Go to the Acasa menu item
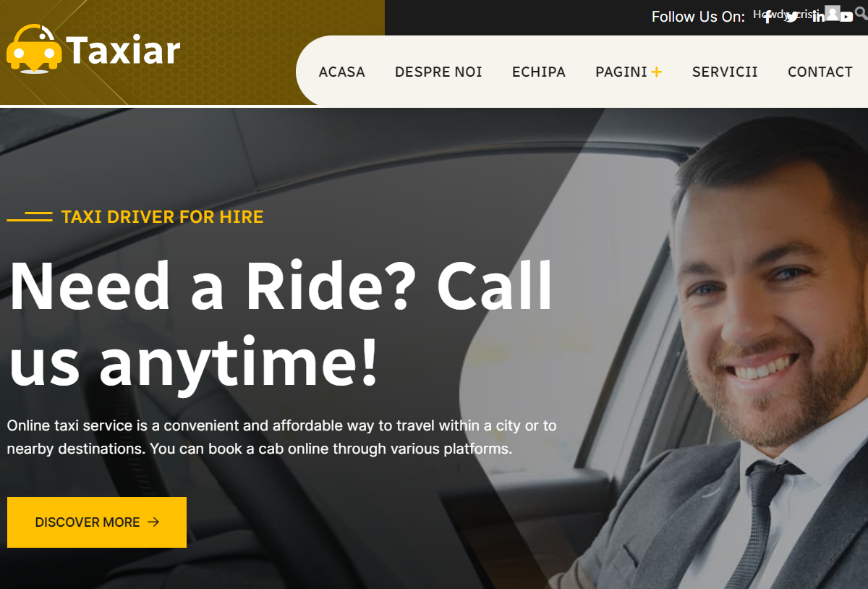Screen dimensions: 868x589 pyautogui.click(x=341, y=72)
